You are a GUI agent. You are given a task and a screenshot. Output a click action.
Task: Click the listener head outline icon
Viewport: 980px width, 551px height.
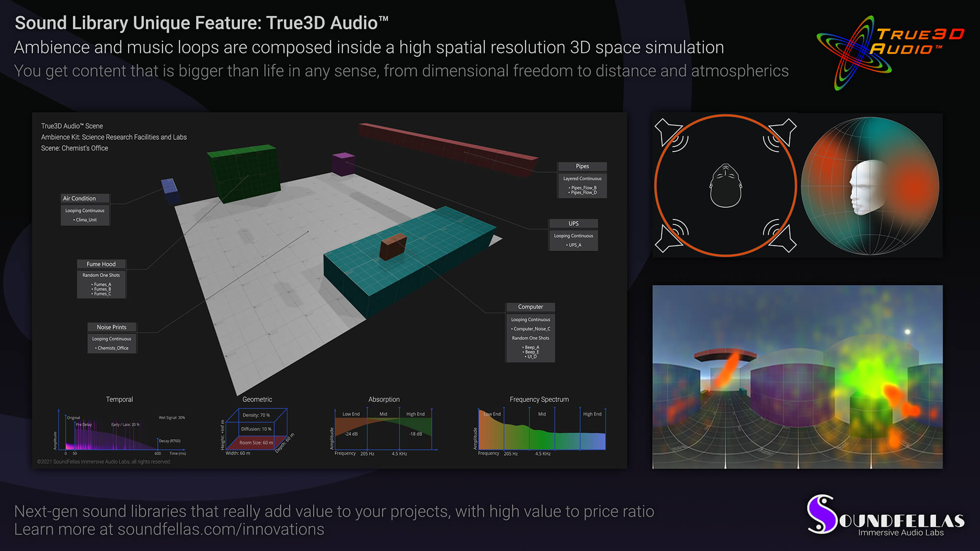pyautogui.click(x=725, y=186)
